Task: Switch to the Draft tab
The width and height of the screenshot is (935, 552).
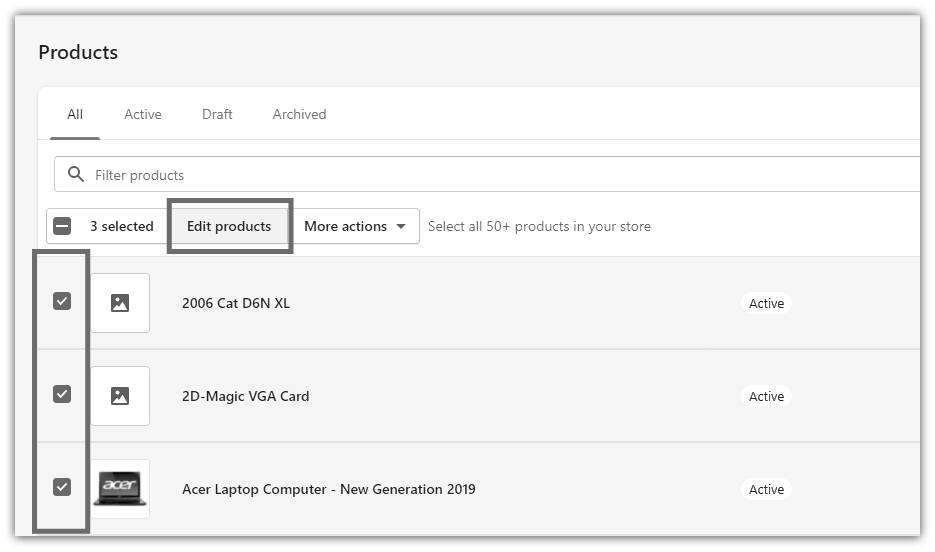Action: 217,114
